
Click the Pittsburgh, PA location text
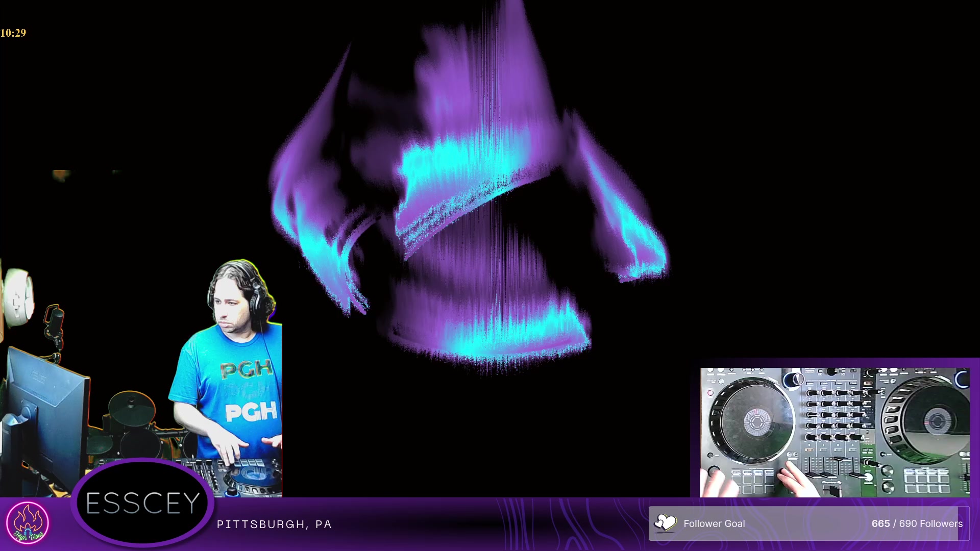pyautogui.click(x=274, y=524)
